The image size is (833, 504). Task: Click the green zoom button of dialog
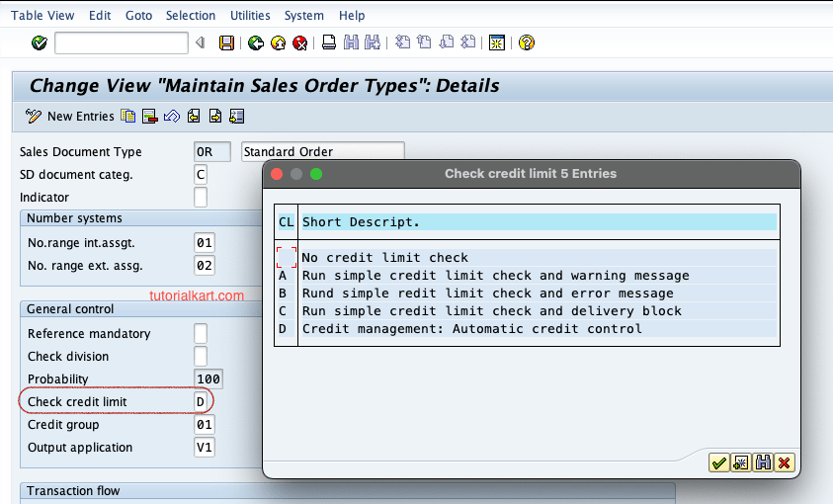(316, 174)
